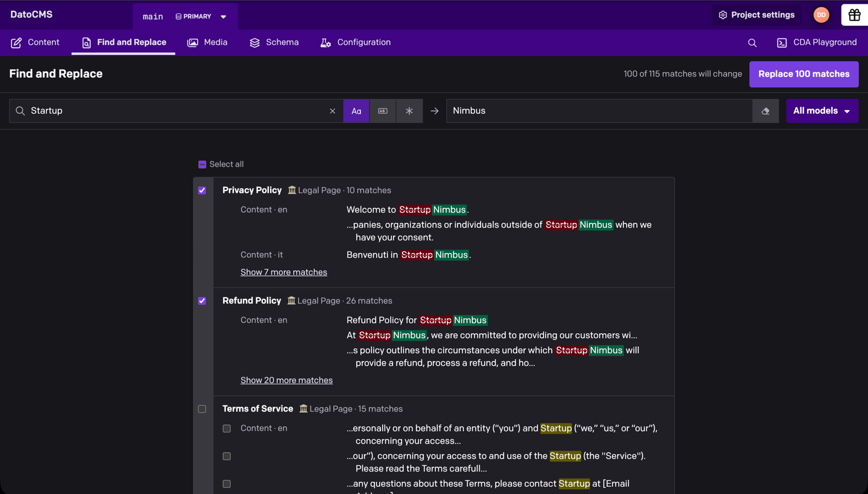Click the 'Content · it' field label

pyautogui.click(x=262, y=255)
